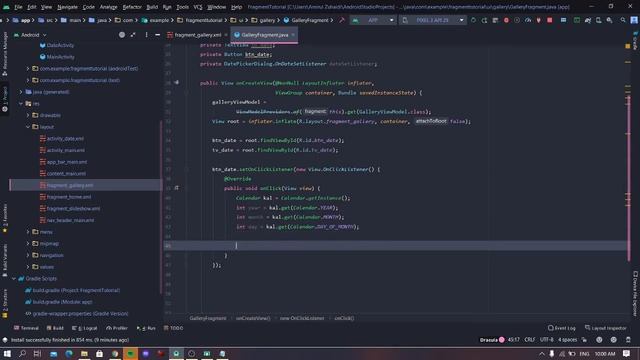Viewport: 640px width, 360px height.
Task: Click the yellow inspection warning indicator
Action: coord(628,46)
